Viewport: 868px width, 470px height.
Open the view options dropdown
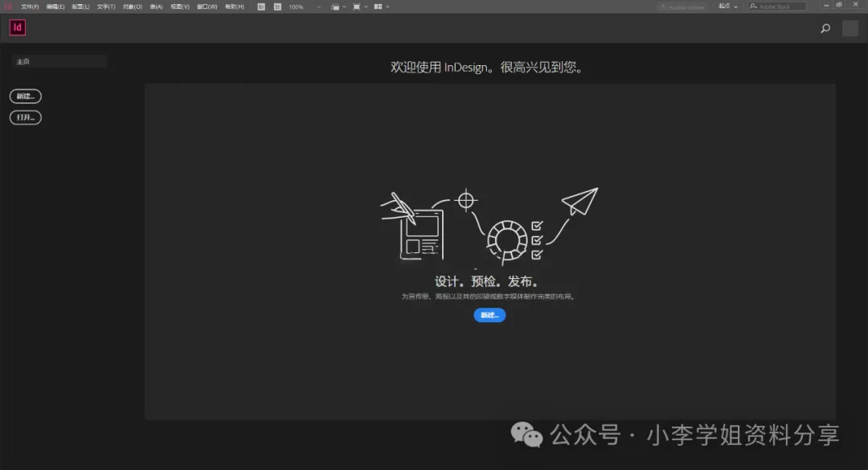point(338,6)
